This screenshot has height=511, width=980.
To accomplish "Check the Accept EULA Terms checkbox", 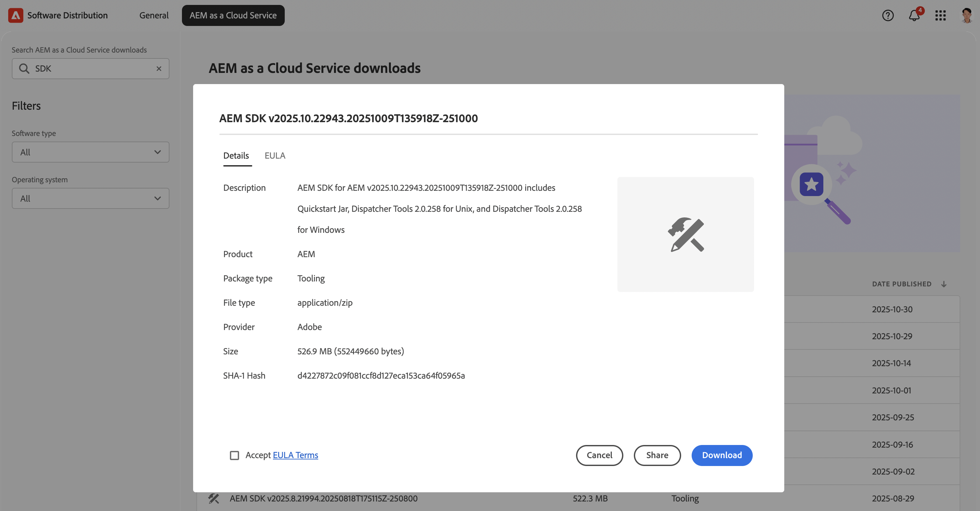I will click(234, 455).
